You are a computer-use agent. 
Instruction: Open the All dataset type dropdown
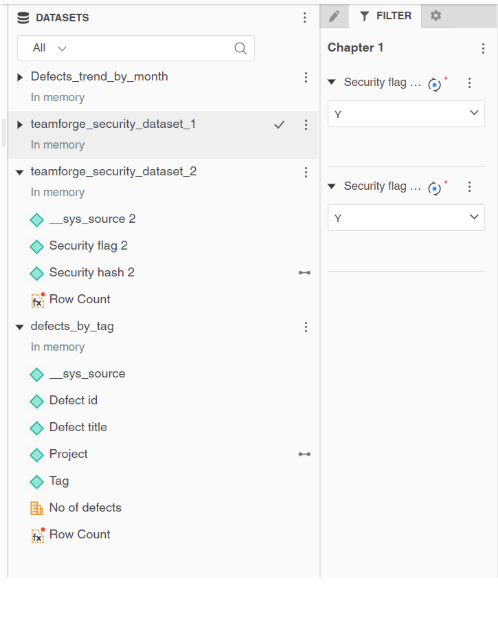(x=49, y=48)
